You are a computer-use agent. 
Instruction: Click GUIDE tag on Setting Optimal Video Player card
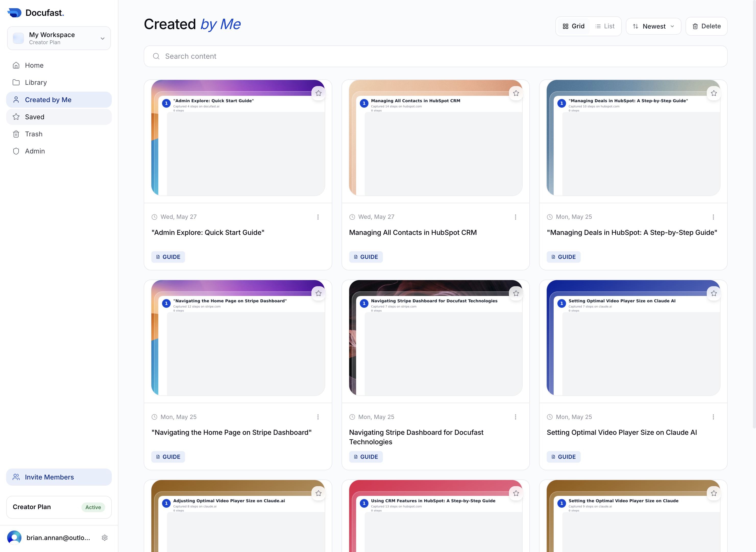point(564,457)
